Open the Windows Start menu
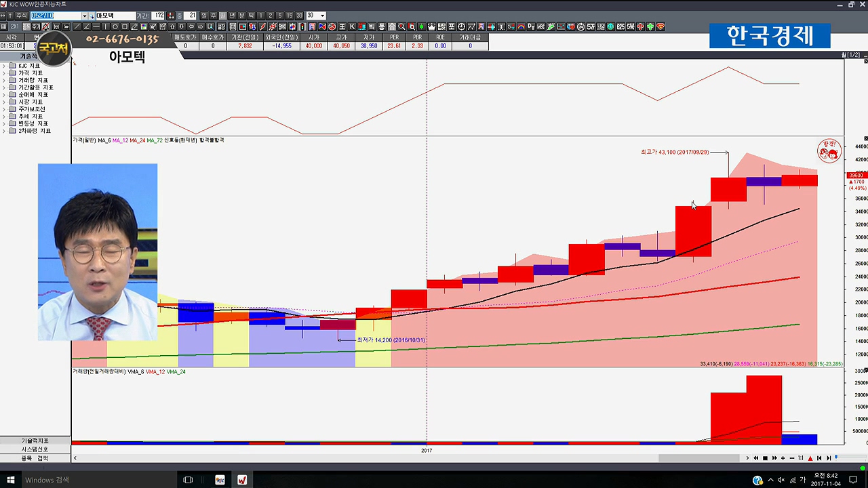Image resolution: width=868 pixels, height=488 pixels. [10, 480]
